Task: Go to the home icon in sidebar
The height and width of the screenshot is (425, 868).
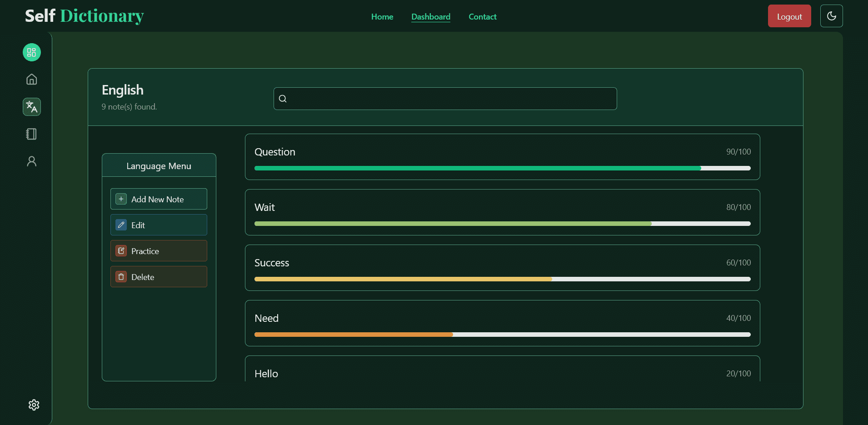Action: tap(32, 80)
